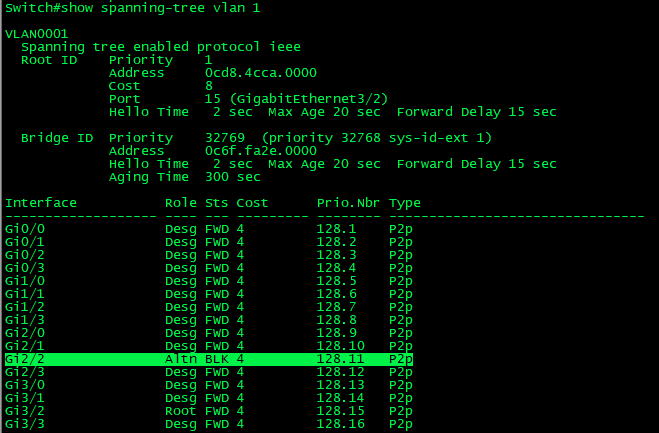Click the Altn role in Gi2/2 row
Screen dimensions: 659x433
pyautogui.click(x=181, y=359)
